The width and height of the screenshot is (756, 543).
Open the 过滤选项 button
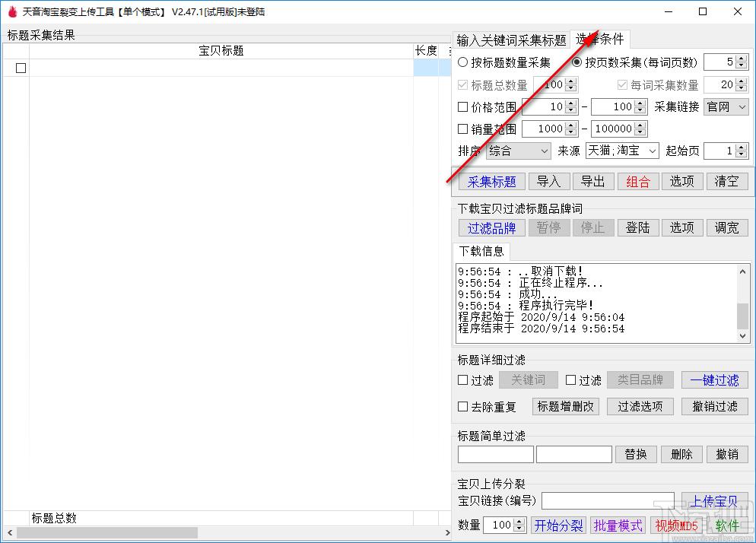coord(640,407)
